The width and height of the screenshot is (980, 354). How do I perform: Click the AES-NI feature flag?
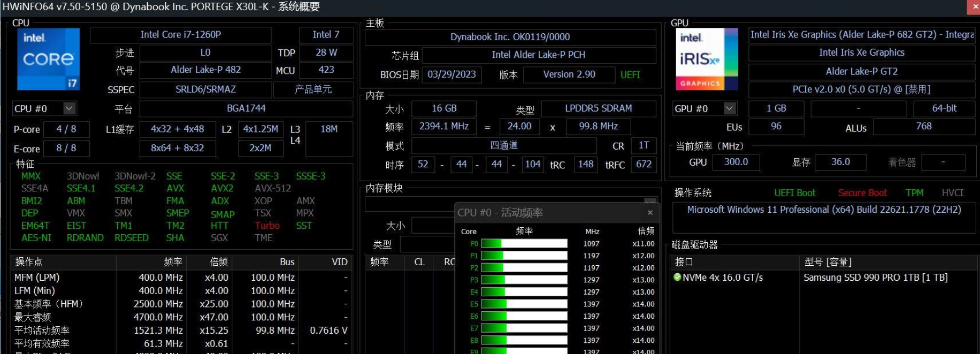pos(36,237)
